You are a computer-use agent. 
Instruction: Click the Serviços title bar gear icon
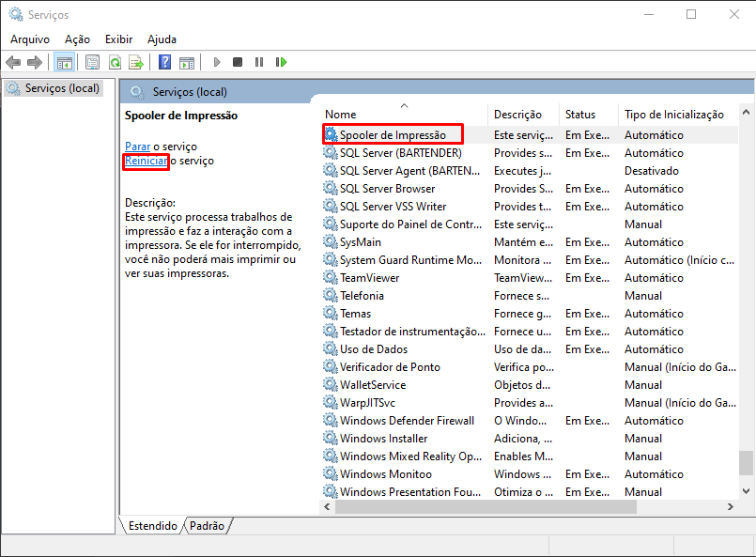tap(16, 14)
